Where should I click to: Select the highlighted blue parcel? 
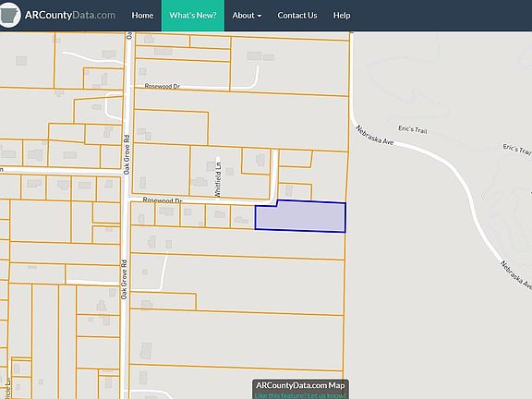click(x=300, y=217)
